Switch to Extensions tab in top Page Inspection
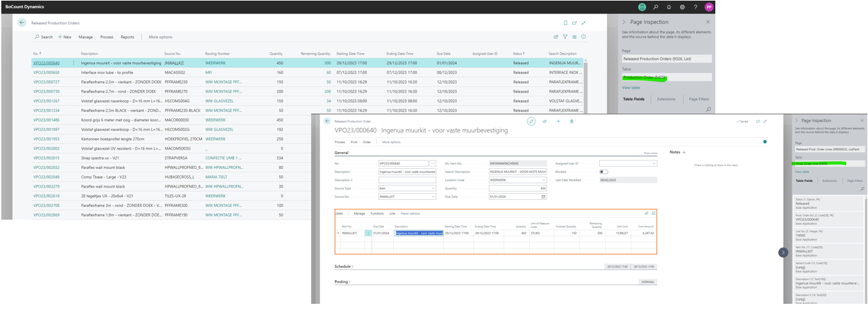This screenshot has height=325, width=868. (666, 99)
